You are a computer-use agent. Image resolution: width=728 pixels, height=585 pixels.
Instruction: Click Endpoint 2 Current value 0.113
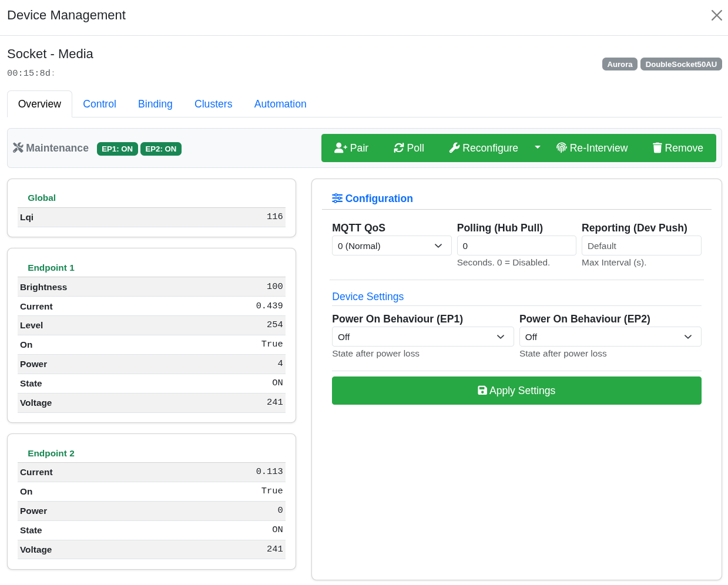click(x=269, y=472)
